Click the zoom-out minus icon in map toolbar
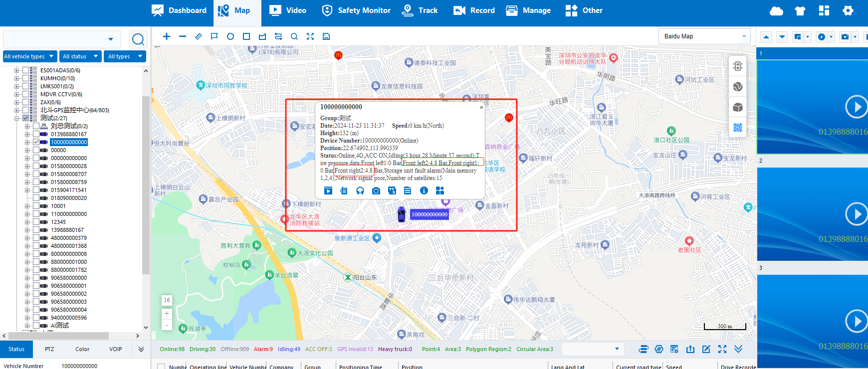 click(x=183, y=36)
